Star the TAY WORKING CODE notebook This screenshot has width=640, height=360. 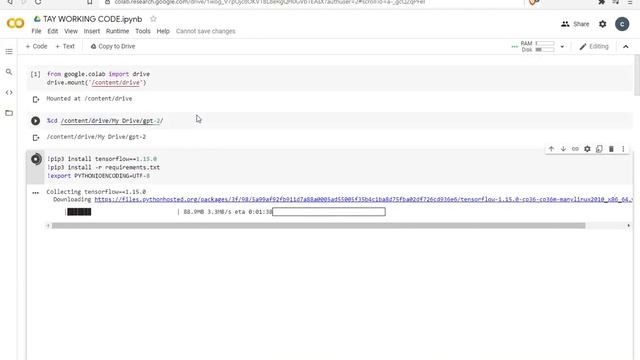coord(153,19)
